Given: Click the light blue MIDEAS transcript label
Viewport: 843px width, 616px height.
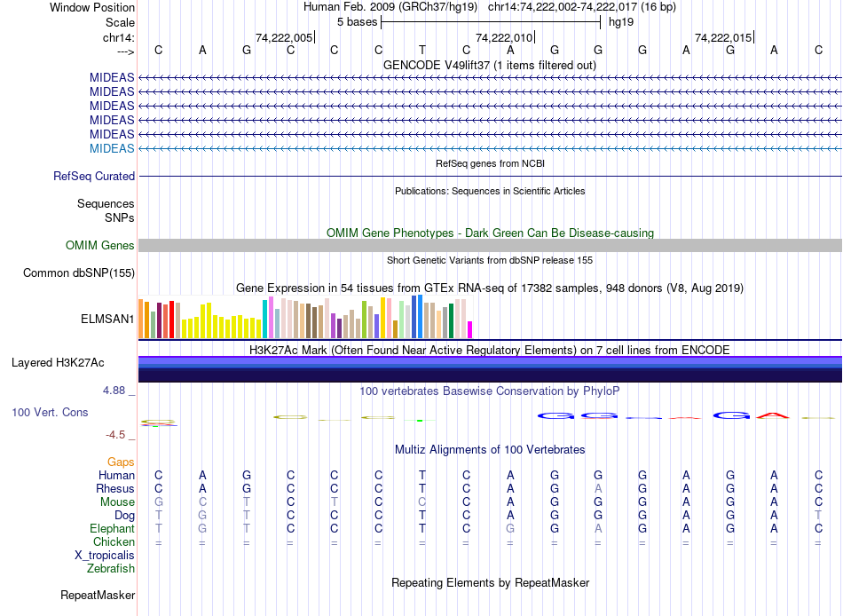Looking at the screenshot, I should [112, 148].
